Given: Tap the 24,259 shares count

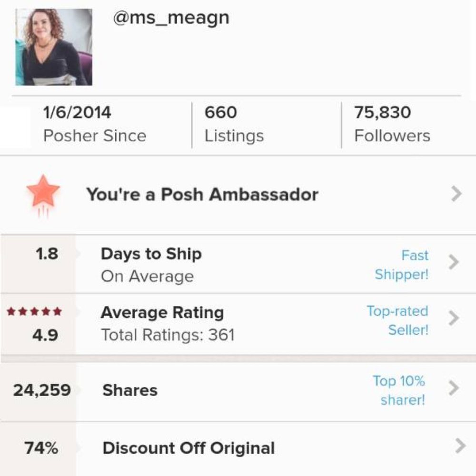Looking at the screenshot, I should (42, 390).
